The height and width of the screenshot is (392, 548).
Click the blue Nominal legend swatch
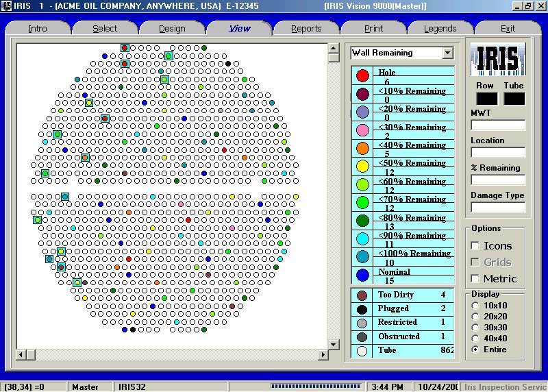pos(362,275)
